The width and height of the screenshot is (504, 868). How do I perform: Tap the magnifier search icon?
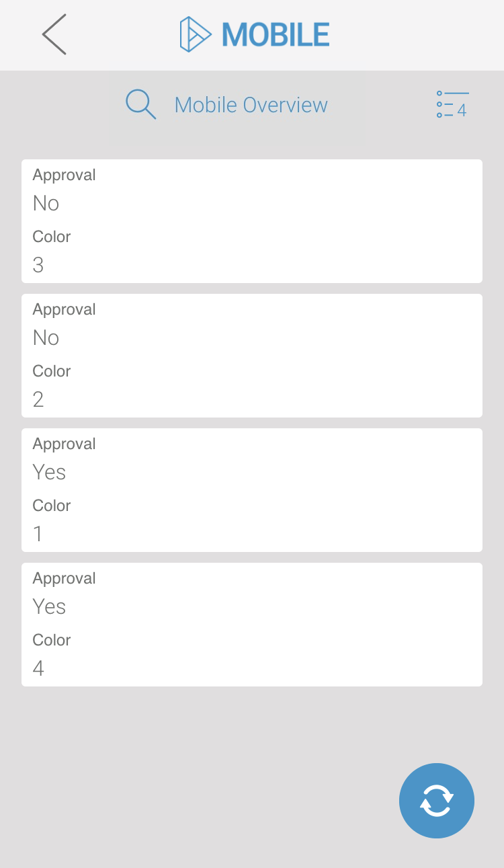[140, 104]
